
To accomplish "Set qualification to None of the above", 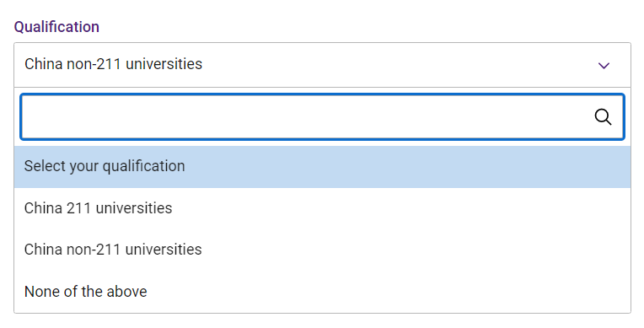I will click(322, 292).
